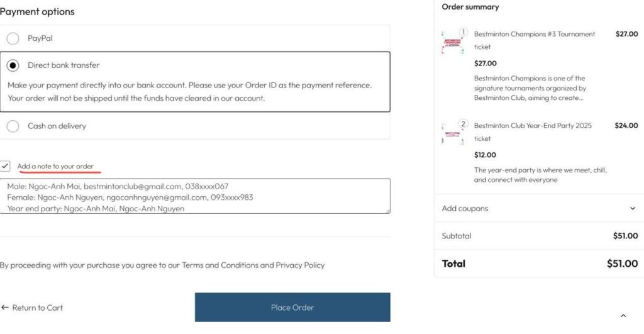Choose Cash on delivery option

(x=13, y=126)
